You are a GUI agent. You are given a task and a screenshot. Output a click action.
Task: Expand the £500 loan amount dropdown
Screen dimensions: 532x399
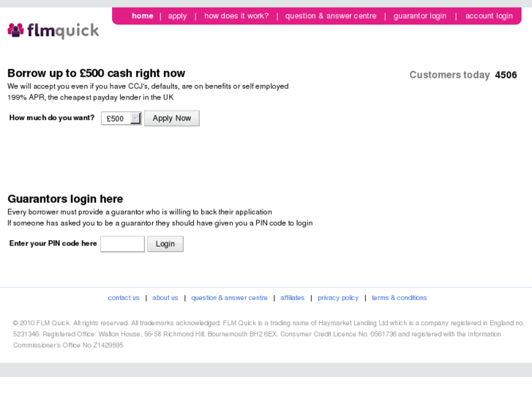(x=121, y=119)
